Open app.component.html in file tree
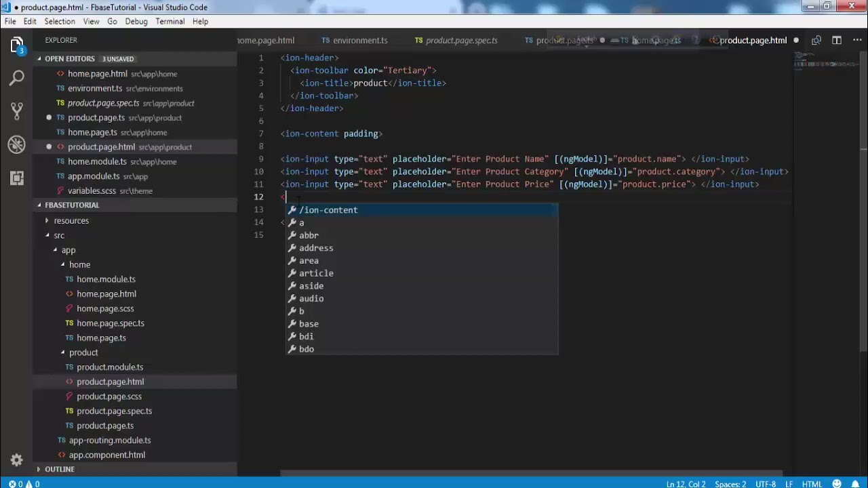Viewport: 868px width, 488px height. (x=135, y=455)
